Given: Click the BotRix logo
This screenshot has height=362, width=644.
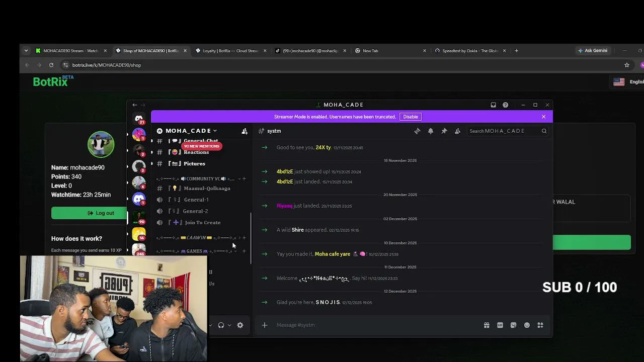Looking at the screenshot, I should pyautogui.click(x=53, y=81).
